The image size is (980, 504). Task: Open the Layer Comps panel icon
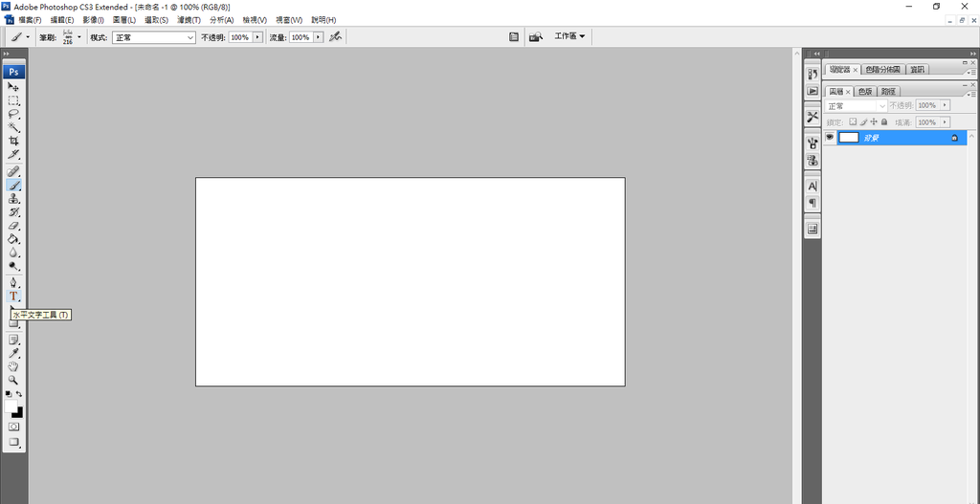click(x=813, y=229)
